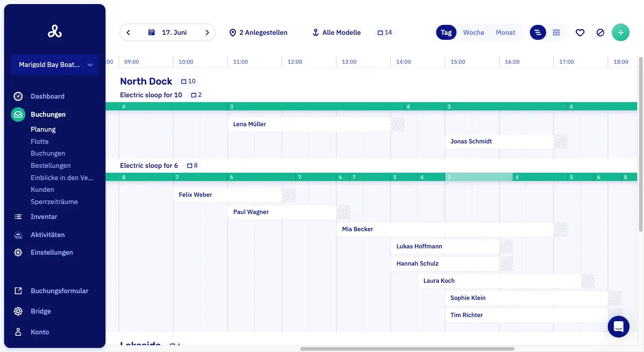644x352 pixels.
Task: Click the blocked-periods circle-slash icon
Action: coord(601,33)
